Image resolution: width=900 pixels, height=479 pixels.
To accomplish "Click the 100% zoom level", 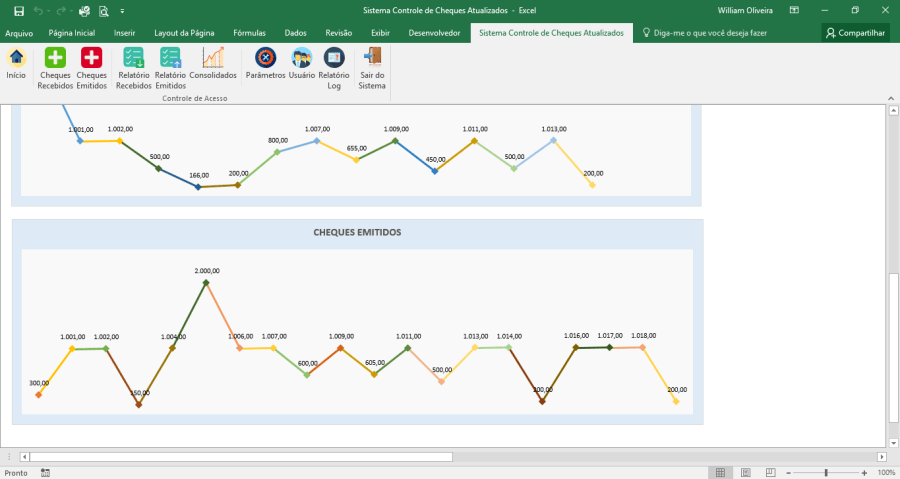I will [x=886, y=473].
